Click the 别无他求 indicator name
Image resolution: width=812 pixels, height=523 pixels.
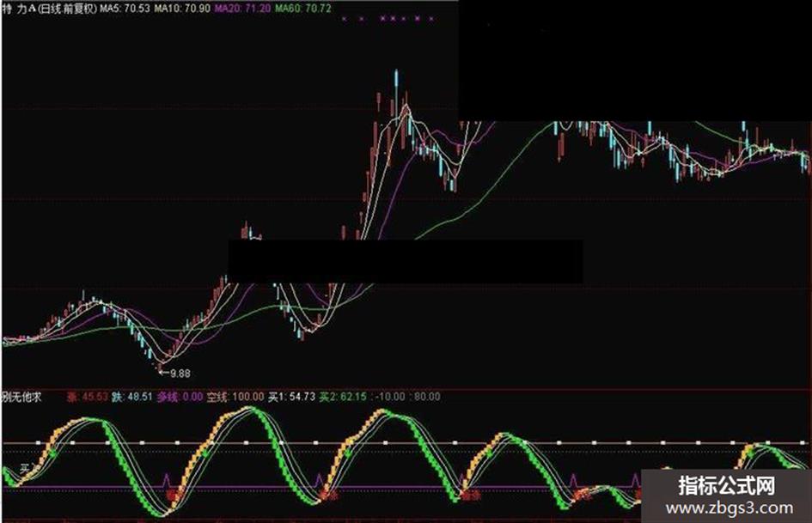[21, 397]
